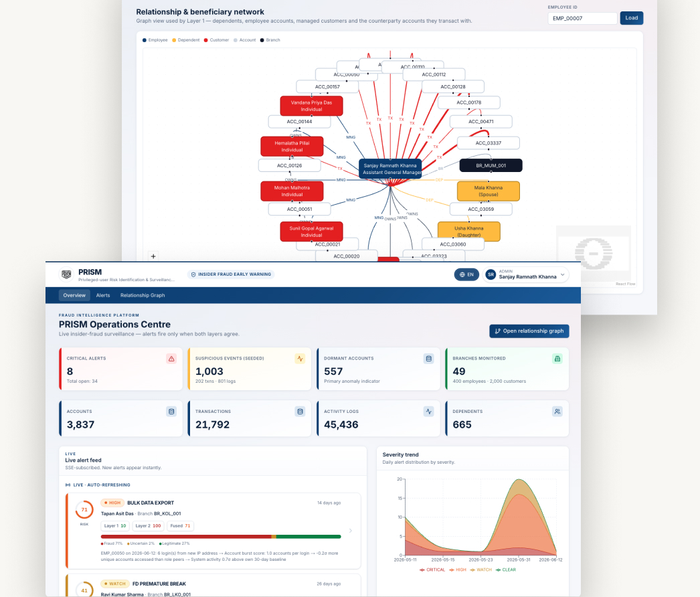Viewport: 700px width, 597px height.
Task: Click the fraud probability bar on Bulk Data Export
Action: coord(221,537)
